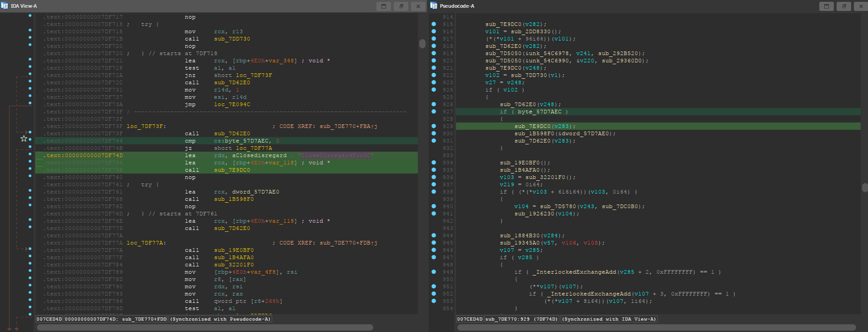Viewport: 868px width, 332px height.
Task: Click status text Synchronized with IDA View-A
Action: [x=609, y=319]
